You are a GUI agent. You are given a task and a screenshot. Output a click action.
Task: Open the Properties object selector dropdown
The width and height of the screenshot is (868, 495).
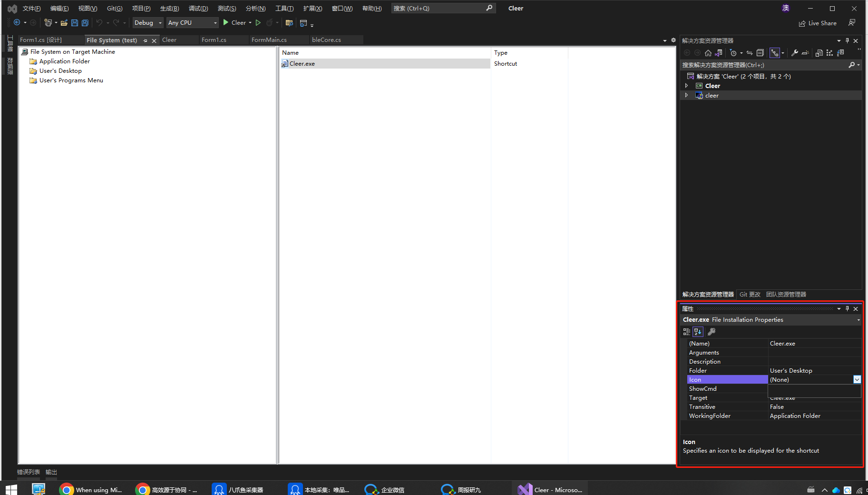858,320
